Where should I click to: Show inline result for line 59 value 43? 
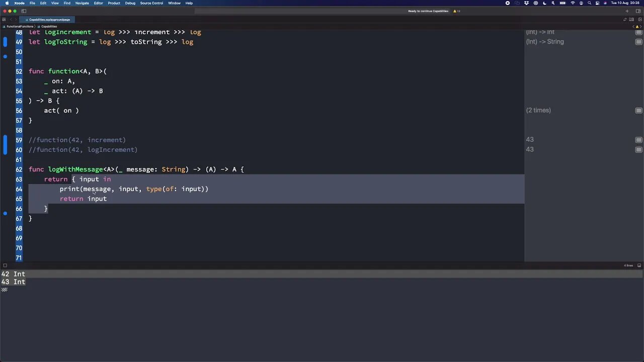[638, 140]
